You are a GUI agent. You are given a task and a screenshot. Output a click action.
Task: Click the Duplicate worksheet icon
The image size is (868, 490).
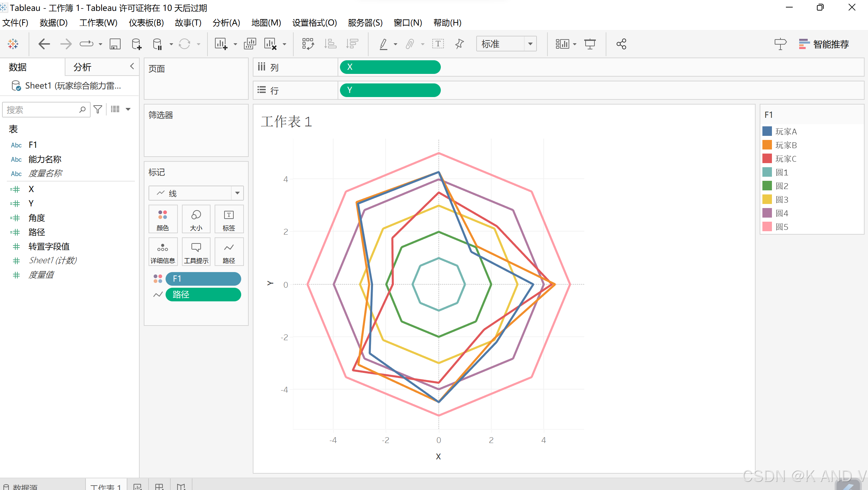[x=250, y=44]
